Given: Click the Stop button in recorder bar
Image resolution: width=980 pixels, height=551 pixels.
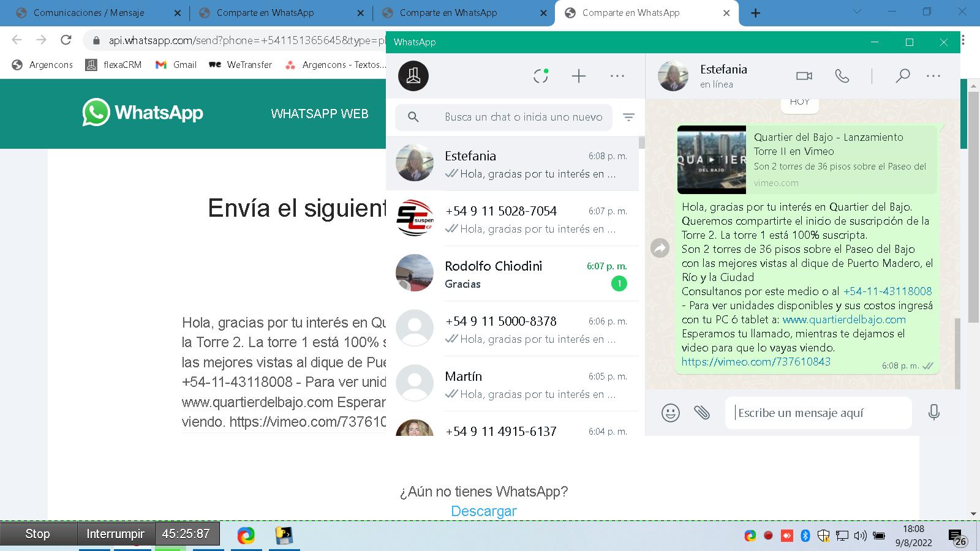Looking at the screenshot, I should tap(38, 534).
